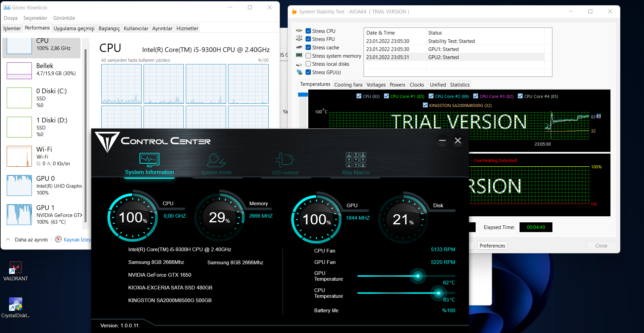Open the Powers tab
644x333 pixels.
tap(397, 85)
